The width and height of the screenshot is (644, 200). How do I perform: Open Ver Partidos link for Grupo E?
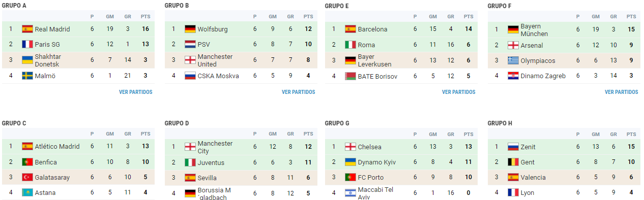459,92
